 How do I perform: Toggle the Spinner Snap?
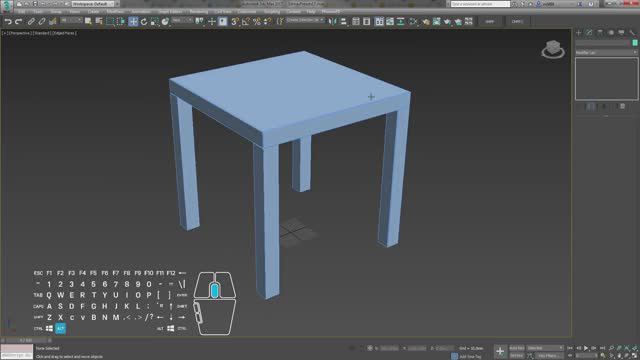267,21
